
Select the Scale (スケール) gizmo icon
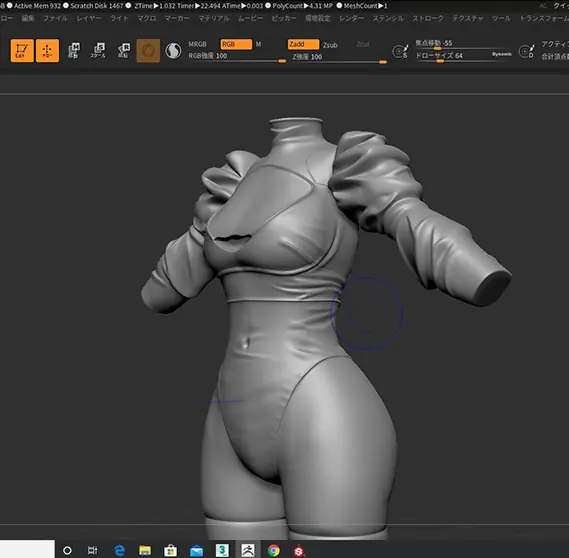point(98,50)
